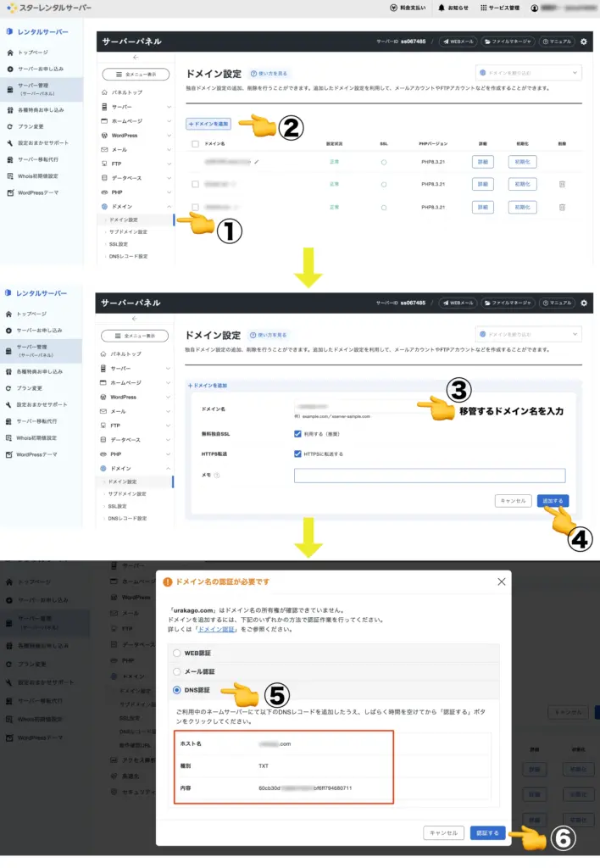The height and width of the screenshot is (868, 600).
Task: Expand WordPress menu on the domain list screen
Action: (x=136, y=136)
